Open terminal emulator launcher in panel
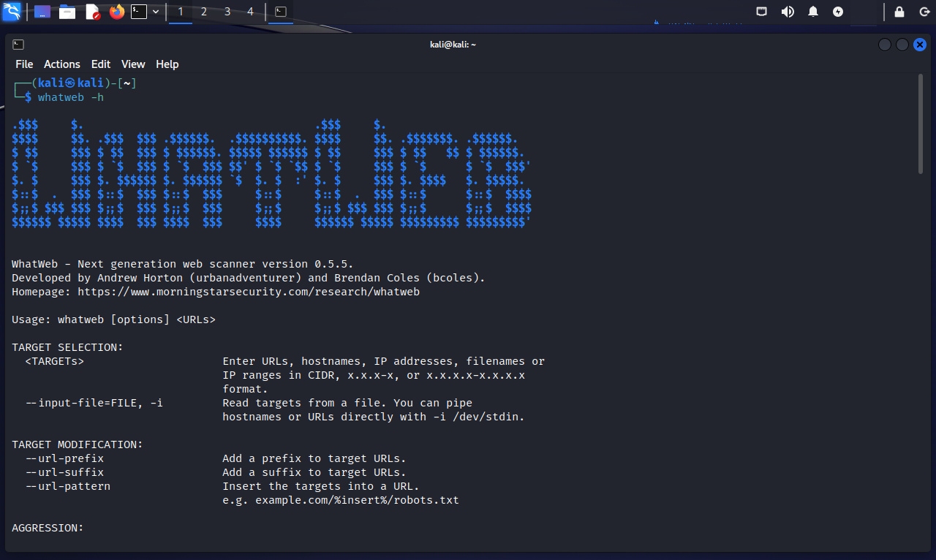936x560 pixels. click(x=139, y=12)
